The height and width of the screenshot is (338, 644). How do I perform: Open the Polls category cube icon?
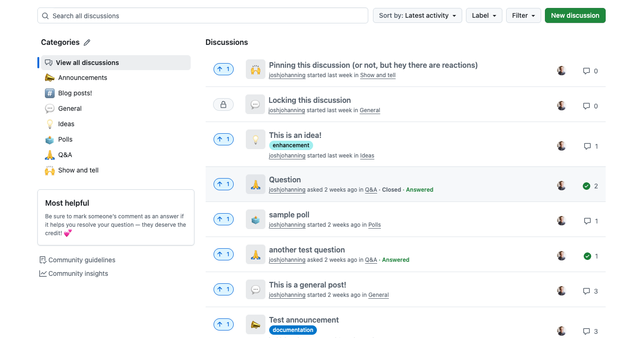pos(49,139)
